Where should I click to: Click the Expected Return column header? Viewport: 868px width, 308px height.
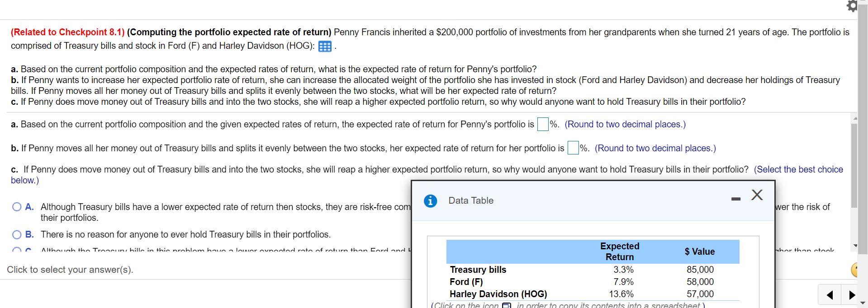click(620, 252)
